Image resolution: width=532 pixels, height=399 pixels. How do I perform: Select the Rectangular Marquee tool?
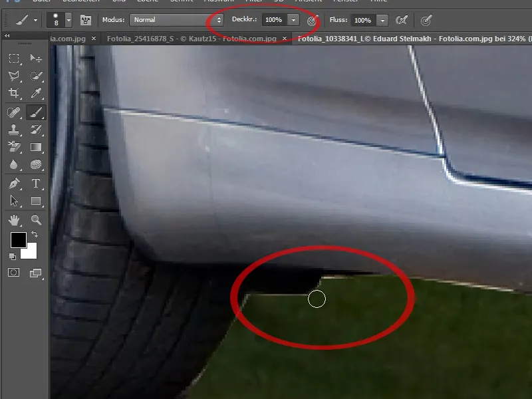(x=14, y=58)
